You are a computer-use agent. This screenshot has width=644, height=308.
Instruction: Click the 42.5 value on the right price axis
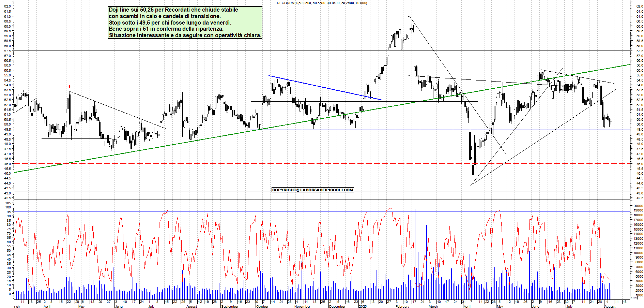click(640, 198)
